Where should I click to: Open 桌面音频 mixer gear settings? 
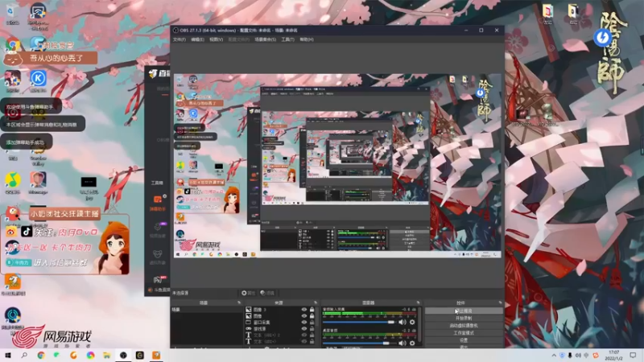click(412, 343)
